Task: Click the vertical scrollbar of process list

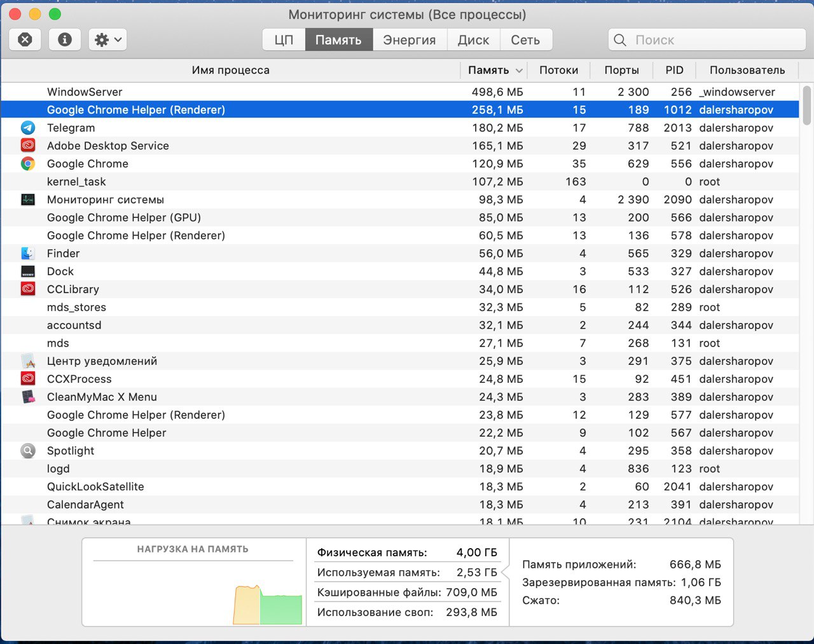Action: pyautogui.click(x=806, y=106)
